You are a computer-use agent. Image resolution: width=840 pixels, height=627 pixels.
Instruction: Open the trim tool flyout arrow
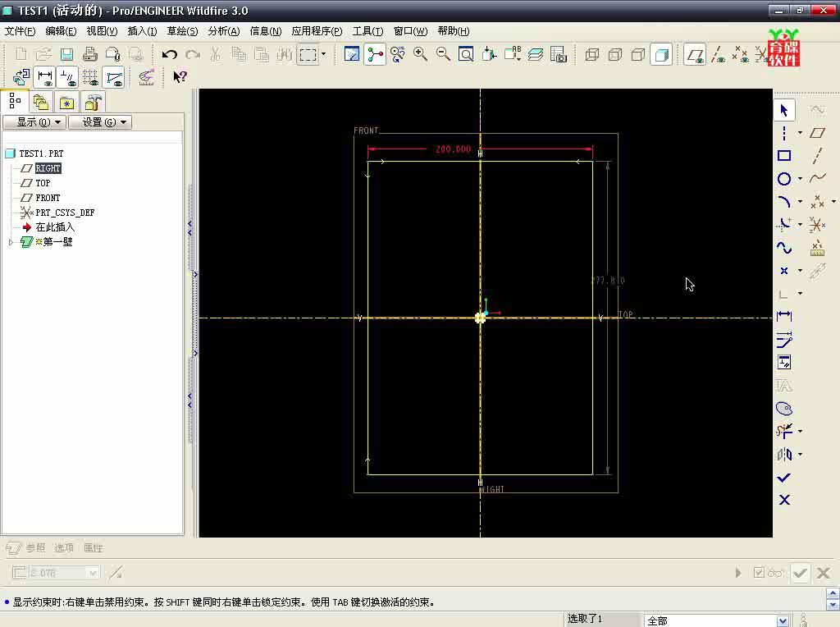click(800, 431)
